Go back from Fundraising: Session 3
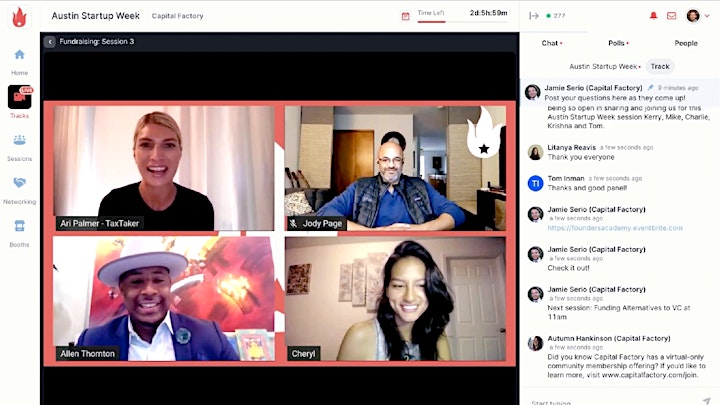Screen dimensions: 720x405 coord(50,42)
